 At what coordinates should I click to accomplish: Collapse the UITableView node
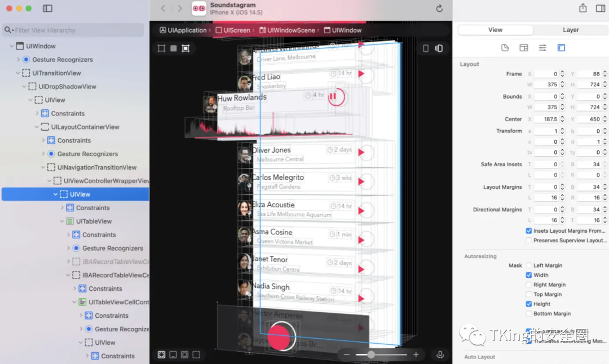[62, 221]
